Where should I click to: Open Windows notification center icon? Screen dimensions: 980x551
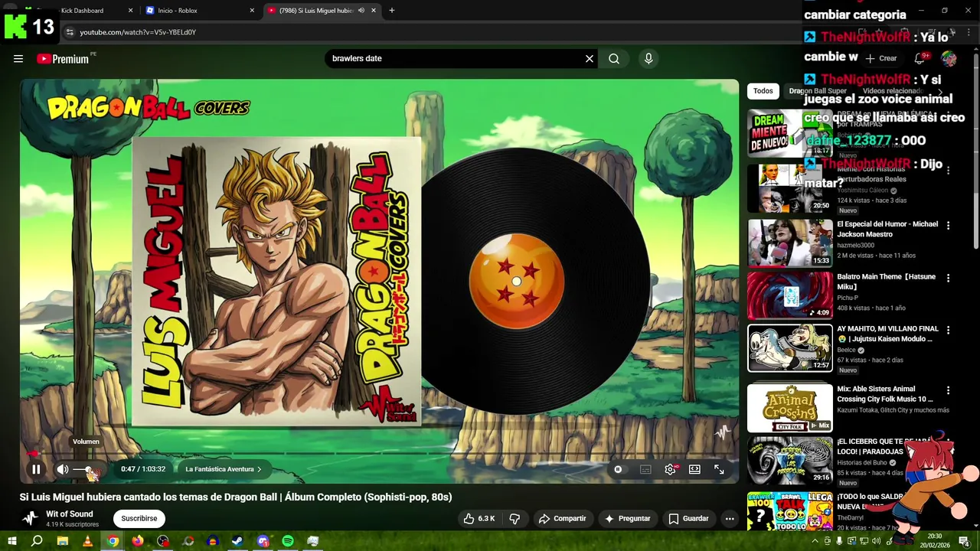(964, 541)
